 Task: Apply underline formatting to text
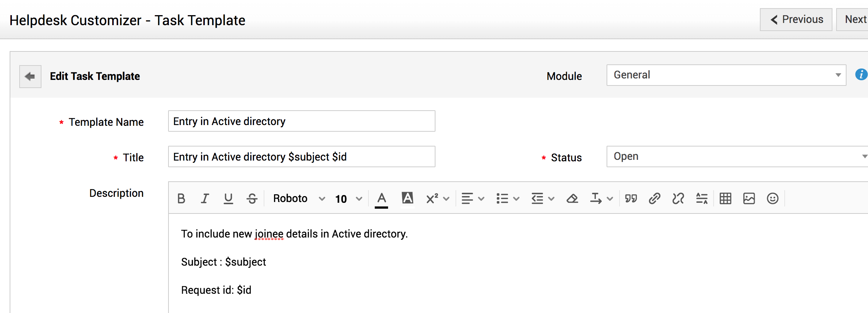[x=228, y=199]
